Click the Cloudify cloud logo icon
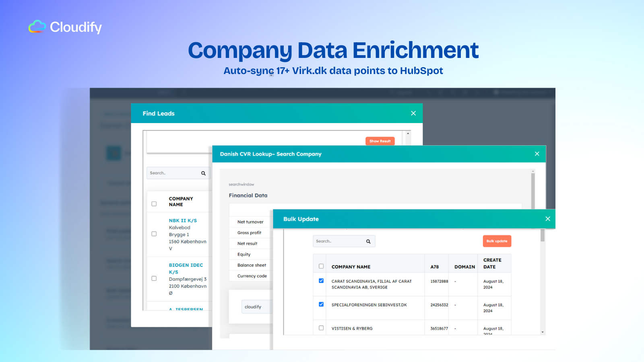644x362 pixels. pyautogui.click(x=37, y=27)
